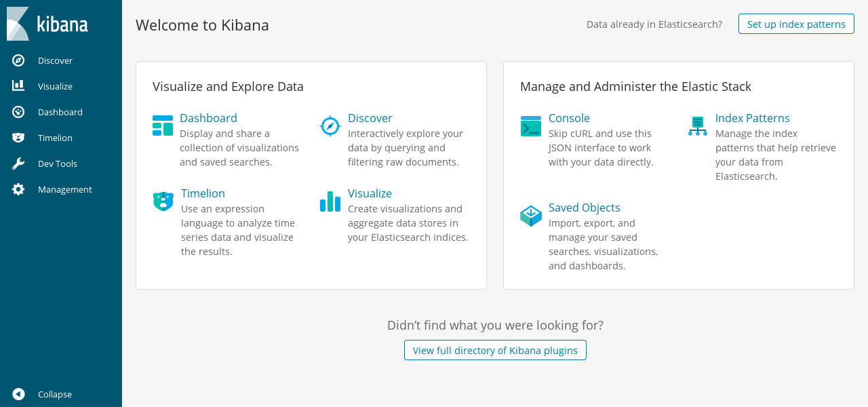Image resolution: width=868 pixels, height=407 pixels.
Task: Click description 'Import, export, and manage your saved'
Action: [603, 244]
